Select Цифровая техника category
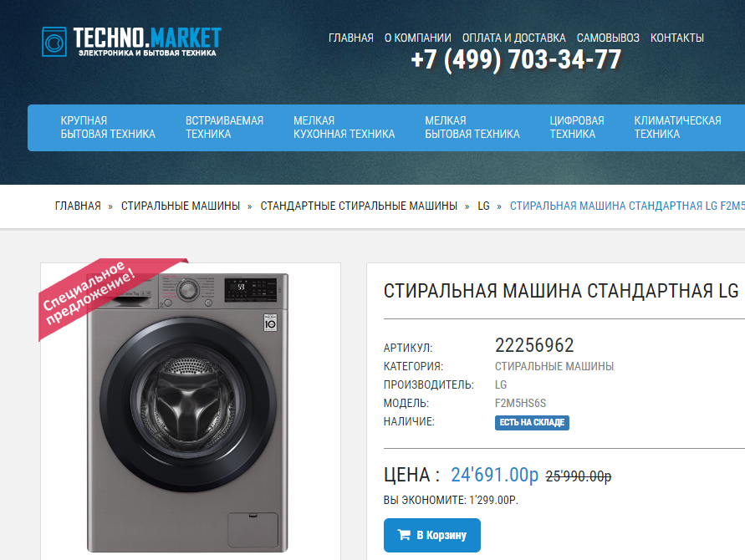The width and height of the screenshot is (745, 560). (577, 127)
